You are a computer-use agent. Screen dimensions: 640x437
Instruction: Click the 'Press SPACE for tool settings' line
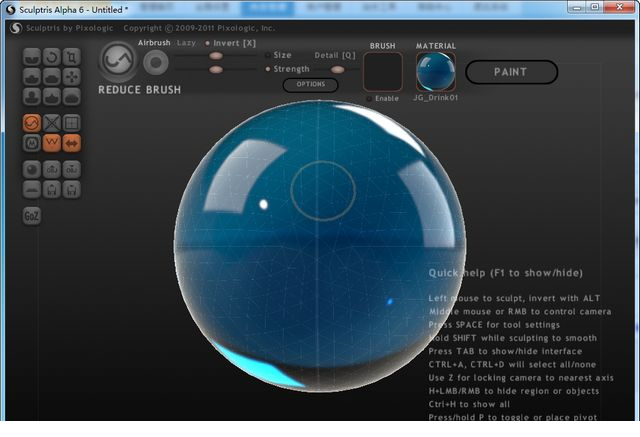[494, 325]
